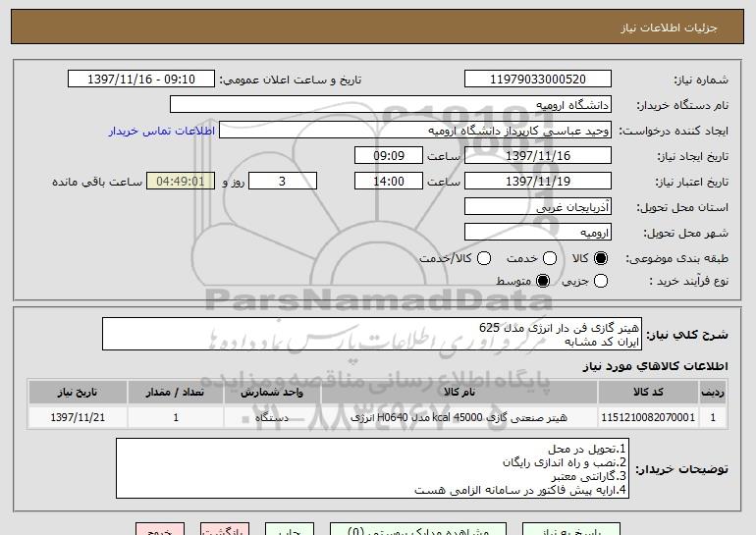Click the note line 3.گارانتی معتبر
The width and height of the screenshot is (756, 535).
tap(589, 477)
